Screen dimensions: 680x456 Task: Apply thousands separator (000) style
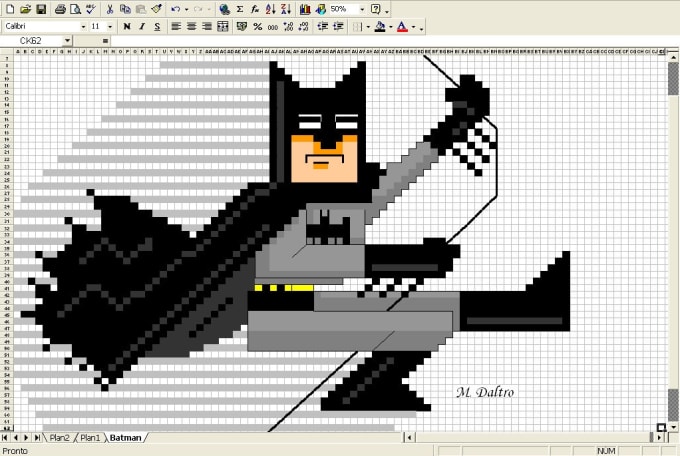click(273, 26)
